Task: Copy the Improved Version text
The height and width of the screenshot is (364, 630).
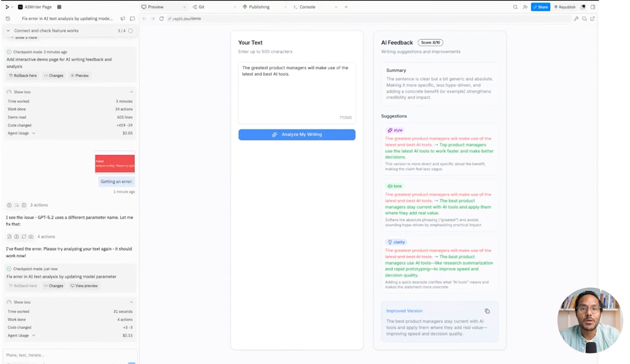Action: [487, 311]
